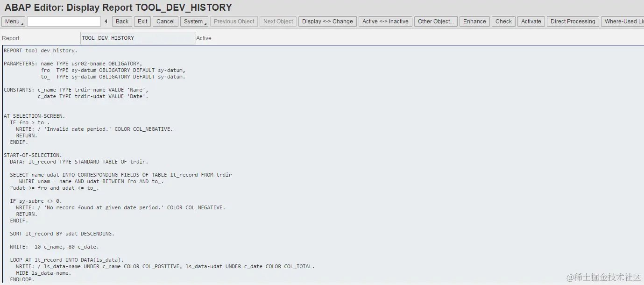Open the System dropdown button
The image size is (644, 285).
194,21
